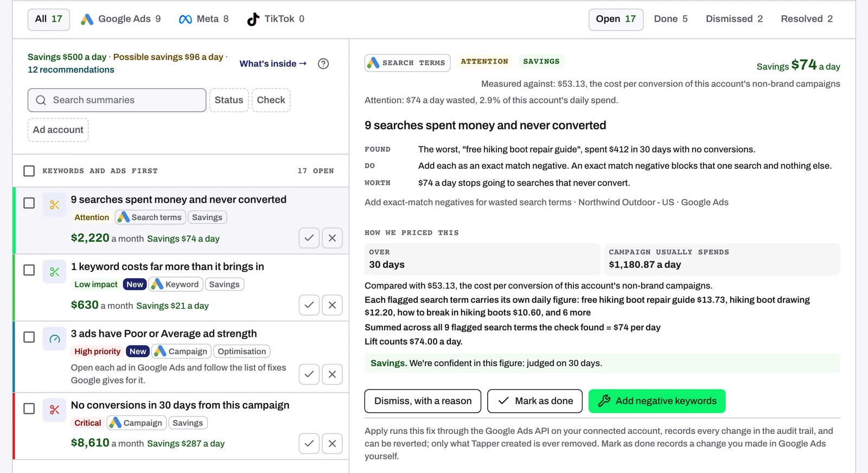
Task: Click 'Possible savings $96 a day' text
Action: (x=168, y=57)
